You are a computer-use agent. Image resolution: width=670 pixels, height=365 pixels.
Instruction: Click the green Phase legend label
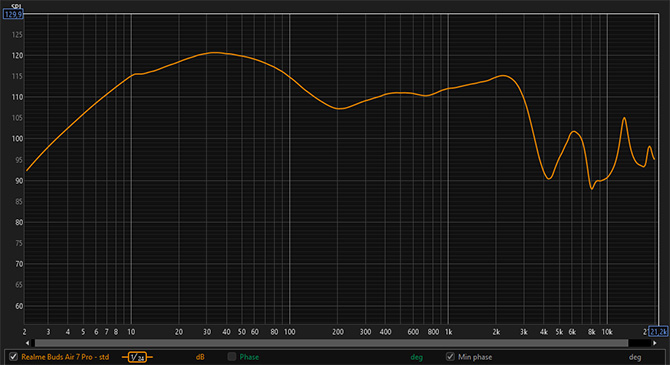pos(249,357)
